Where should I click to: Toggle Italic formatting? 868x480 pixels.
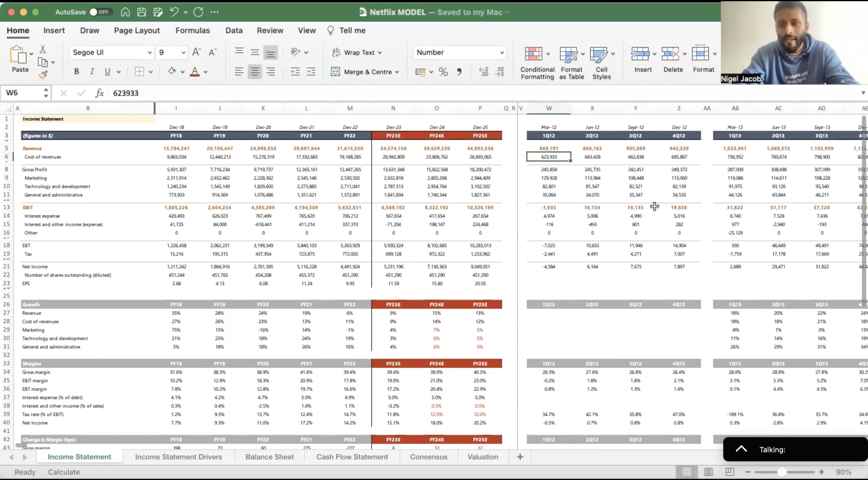coord(92,71)
